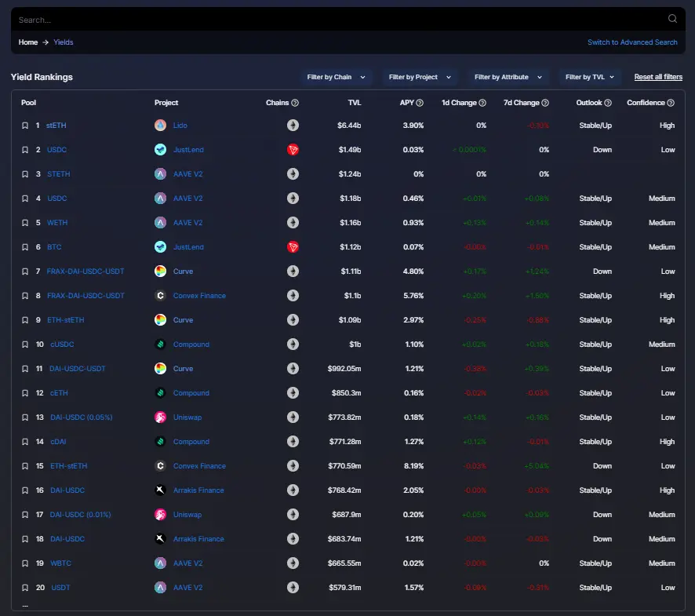
Task: Click the Tron chain icon in USDC row
Action: coord(293,150)
